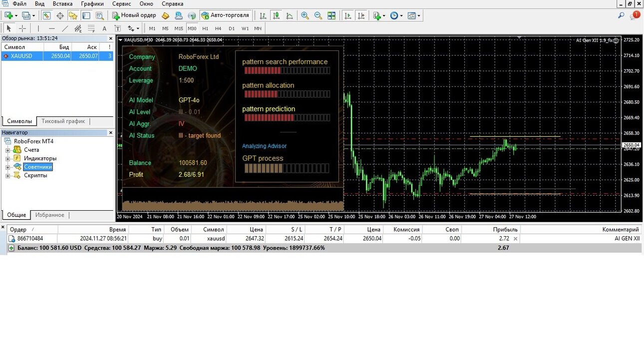Select the XAUUSD row in Market Watch
This screenshot has height=362, width=644.
(x=57, y=56)
